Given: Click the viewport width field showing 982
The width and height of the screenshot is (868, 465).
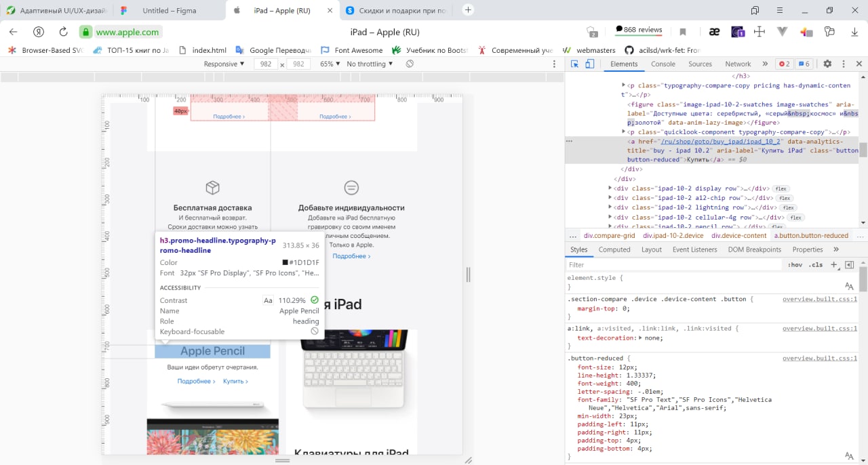Looking at the screenshot, I should pos(265,64).
